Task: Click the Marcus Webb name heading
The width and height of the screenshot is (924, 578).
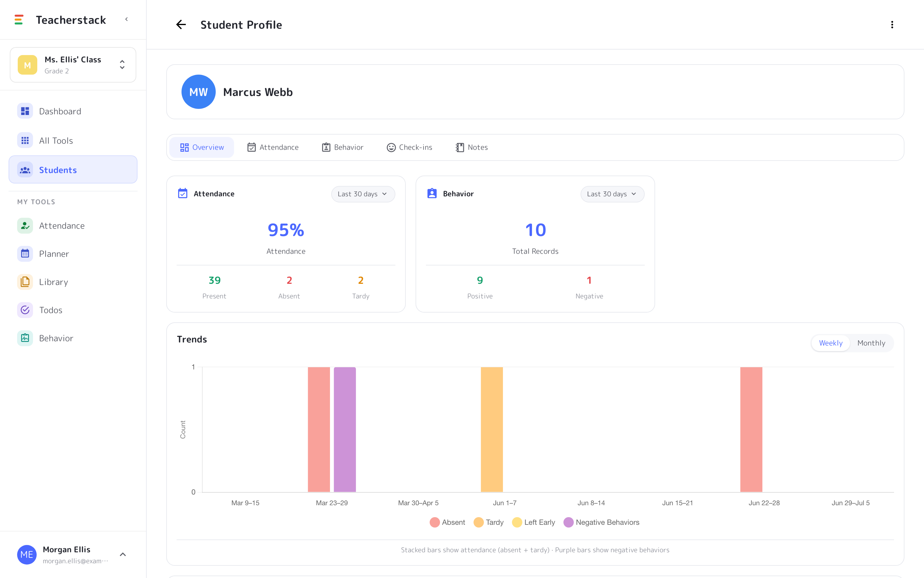Action: (x=258, y=92)
